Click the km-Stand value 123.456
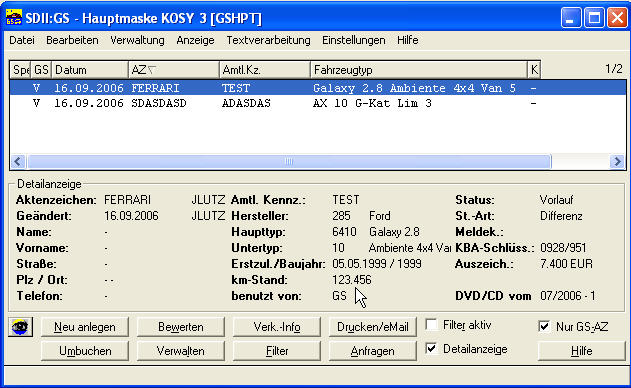This screenshot has width=631, height=388. tap(352, 280)
